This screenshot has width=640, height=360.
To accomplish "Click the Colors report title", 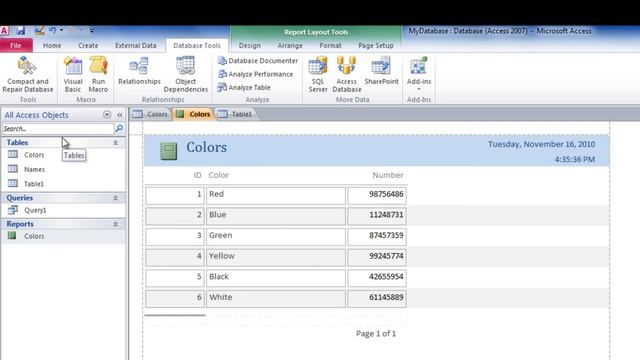I will pyautogui.click(x=207, y=147).
